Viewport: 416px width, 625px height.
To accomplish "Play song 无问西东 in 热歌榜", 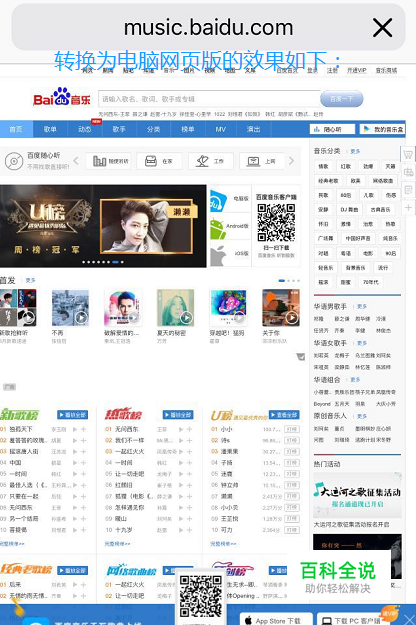I will [181, 429].
